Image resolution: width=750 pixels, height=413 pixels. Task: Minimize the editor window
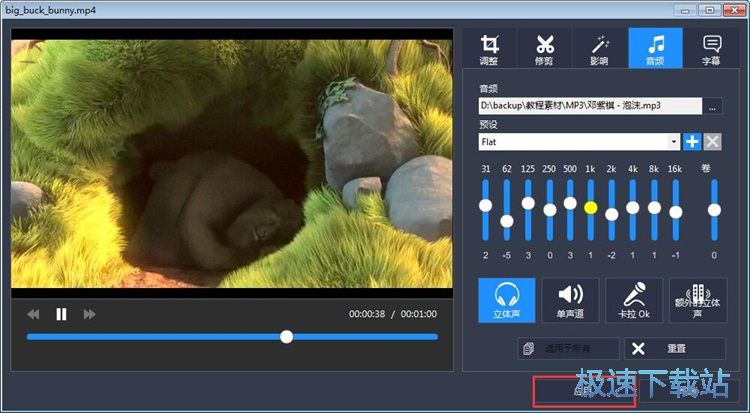click(687, 9)
